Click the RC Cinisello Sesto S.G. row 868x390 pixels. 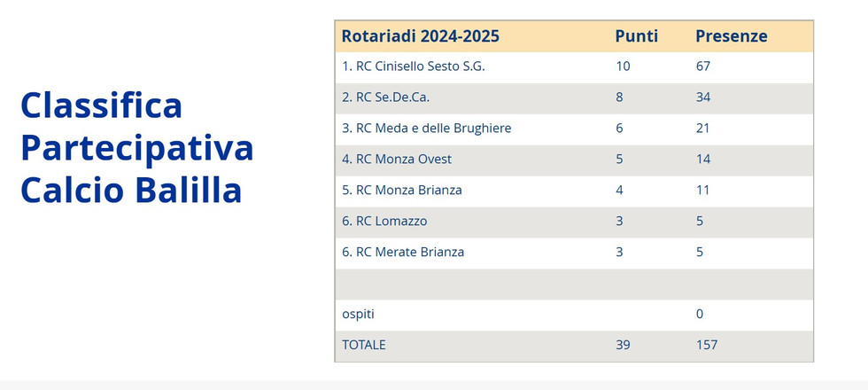coord(414,66)
